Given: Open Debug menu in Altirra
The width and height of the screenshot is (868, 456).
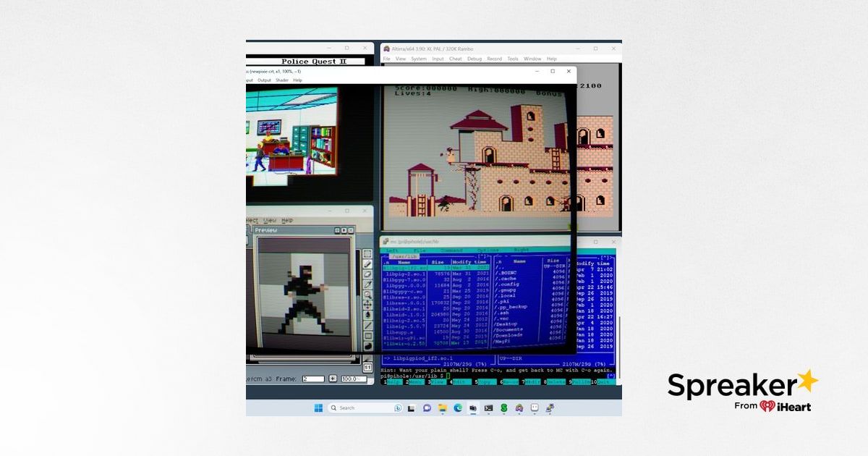Looking at the screenshot, I should [475, 59].
